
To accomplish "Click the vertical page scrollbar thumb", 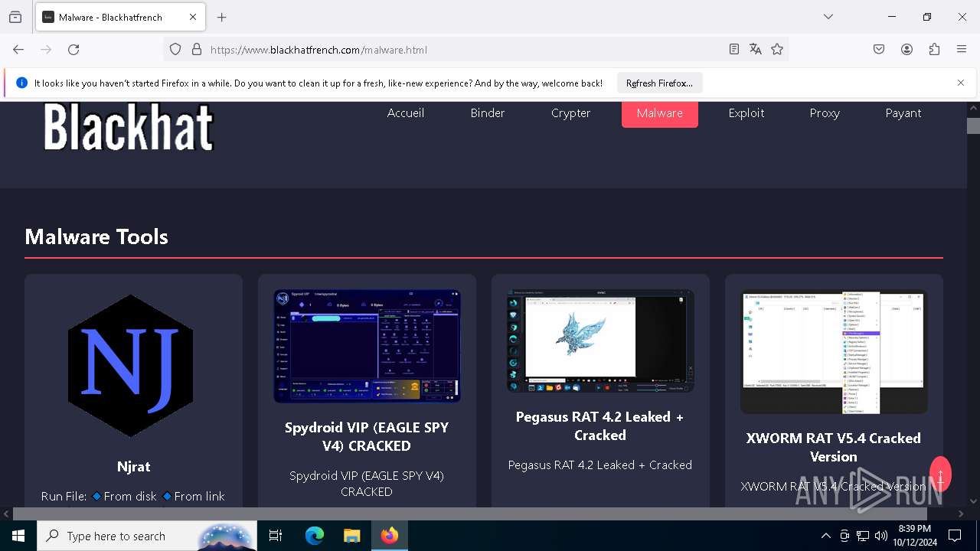I will 973,126.
